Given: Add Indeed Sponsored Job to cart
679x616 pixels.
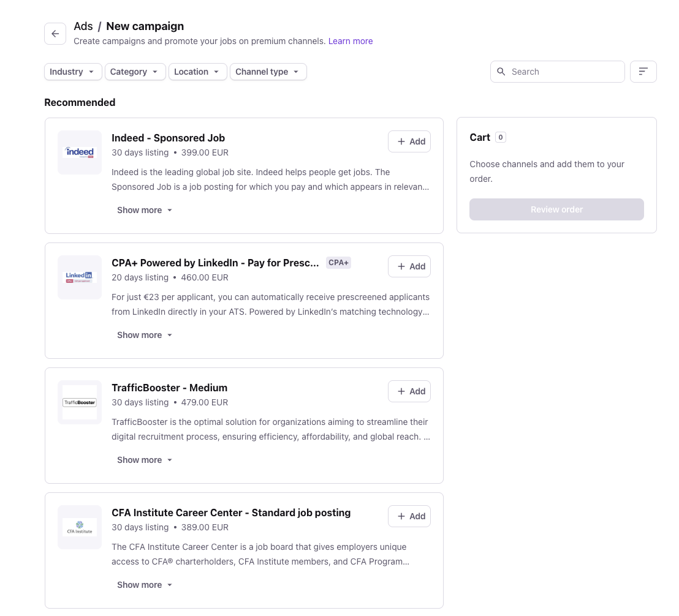Looking at the screenshot, I should click(409, 141).
